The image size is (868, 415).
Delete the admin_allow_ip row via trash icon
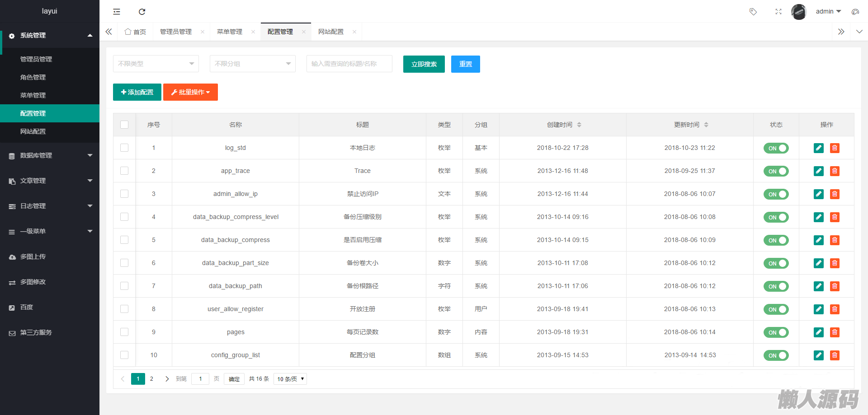pos(835,194)
